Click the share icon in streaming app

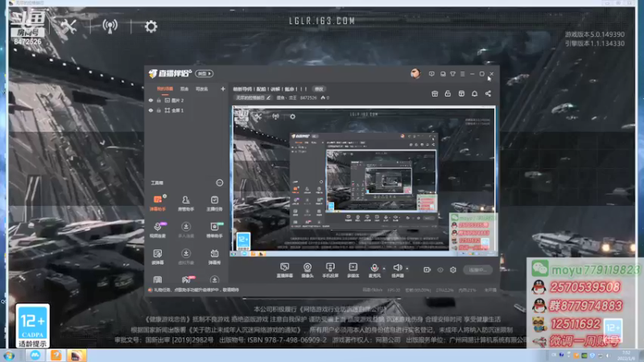488,93
